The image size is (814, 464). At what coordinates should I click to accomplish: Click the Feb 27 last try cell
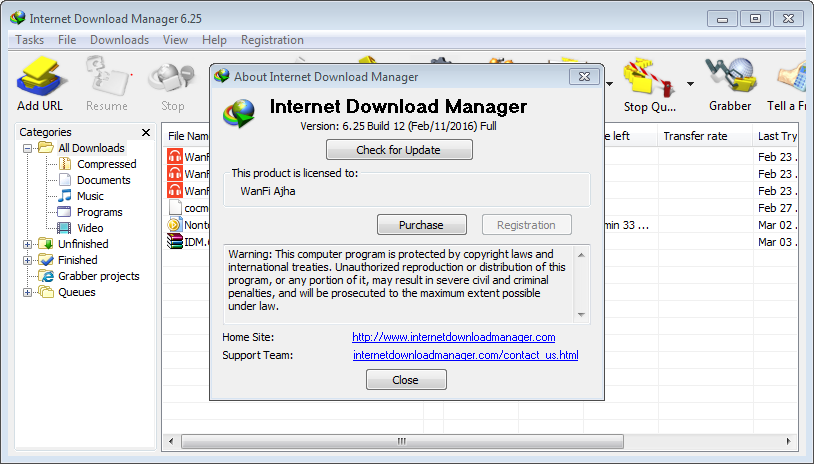(x=777, y=208)
